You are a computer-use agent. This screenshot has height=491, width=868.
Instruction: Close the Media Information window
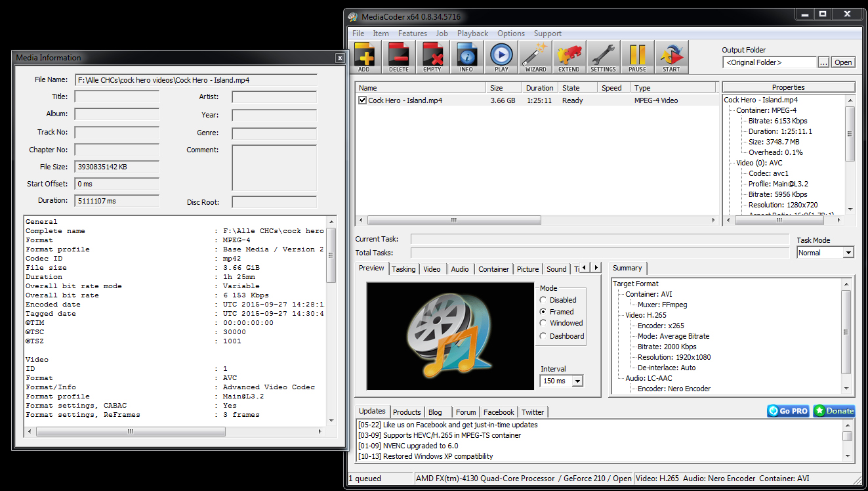[x=340, y=58]
